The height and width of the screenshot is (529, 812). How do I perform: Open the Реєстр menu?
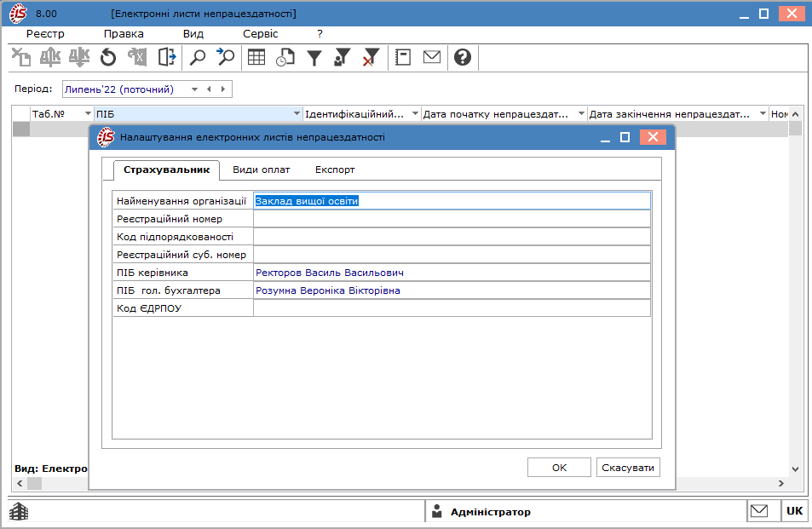[45, 33]
